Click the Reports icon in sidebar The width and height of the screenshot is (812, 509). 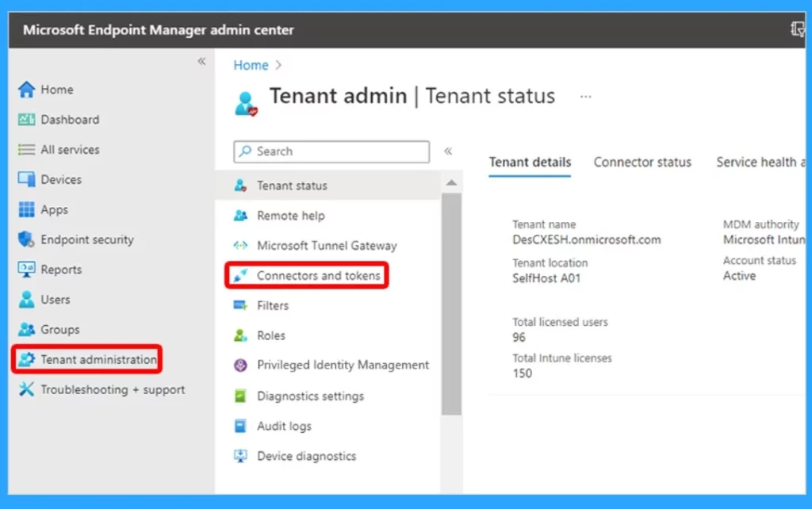[x=26, y=270]
